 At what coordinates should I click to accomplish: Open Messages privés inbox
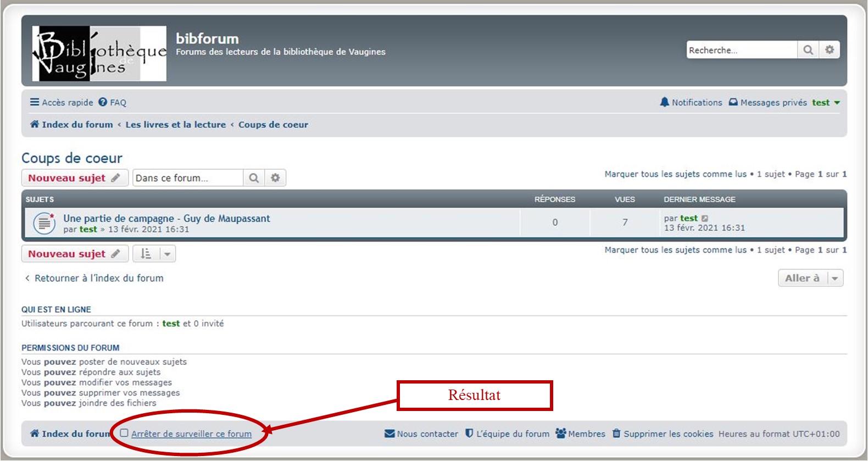tap(768, 102)
